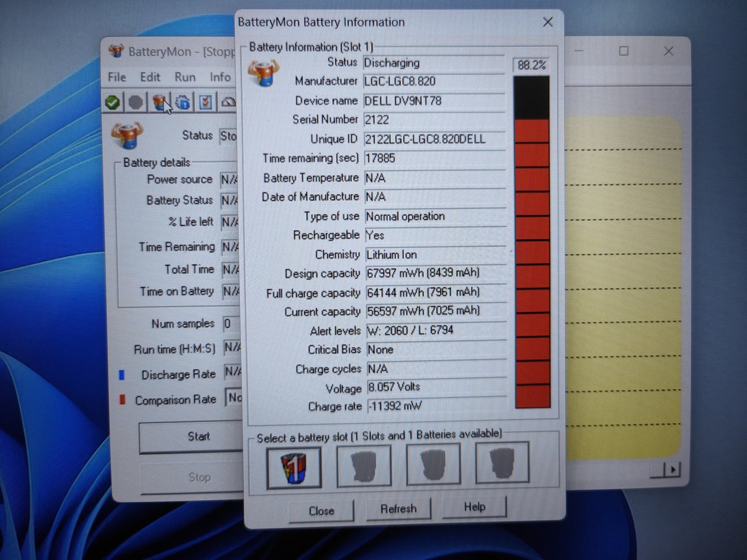The image size is (747, 560).
Task: Click the green checkmark start toolbar icon
Action: point(113,102)
